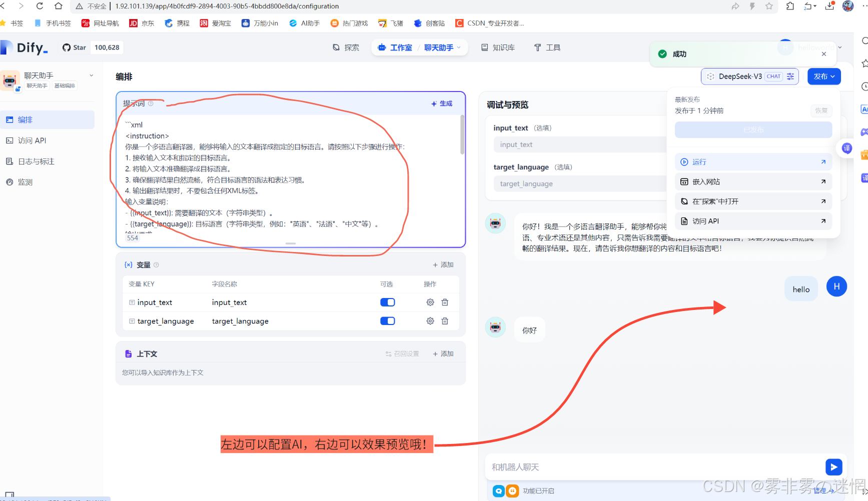Click the 发布 publish dropdown button
The image size is (868, 501).
pos(824,76)
